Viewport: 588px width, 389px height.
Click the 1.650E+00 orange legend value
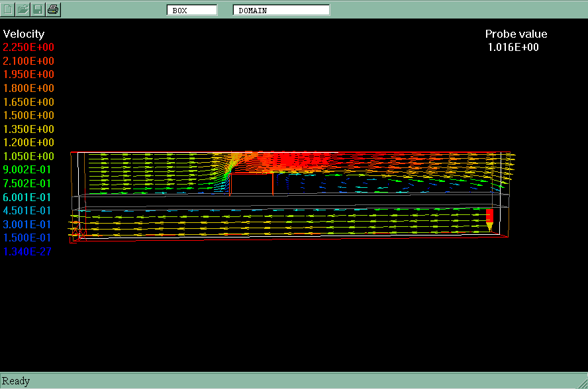pos(28,102)
